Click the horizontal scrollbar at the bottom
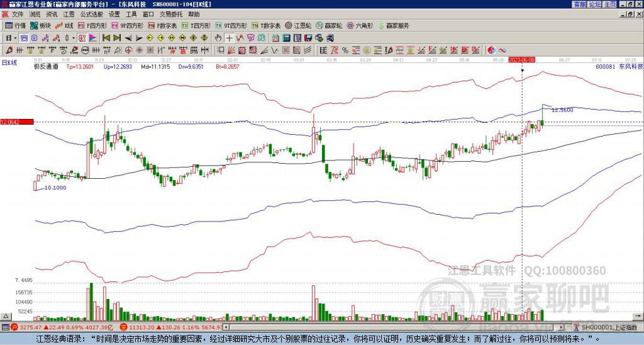644x345 pixels. click(396, 327)
